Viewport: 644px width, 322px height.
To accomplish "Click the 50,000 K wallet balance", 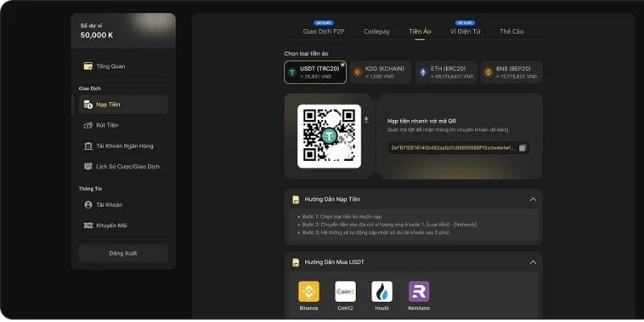I will 97,35.
